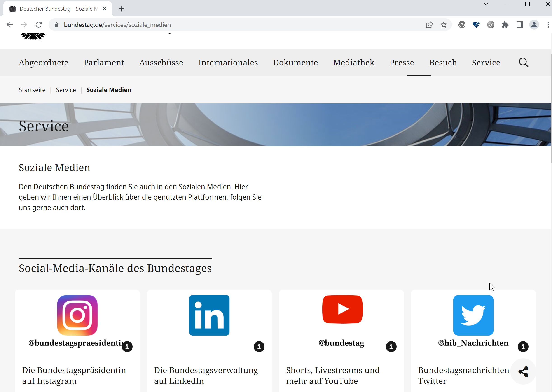Expand the tab search chevron
This screenshot has width=552, height=392.
click(x=486, y=4)
